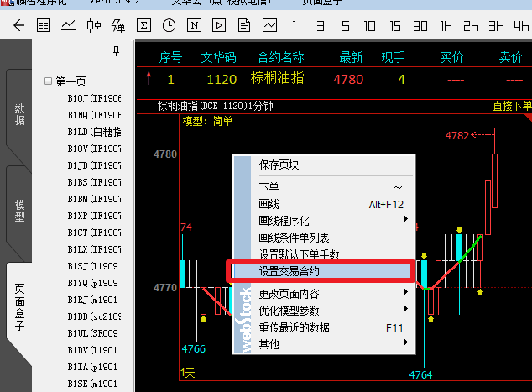532x392 pixels.
Task: Collapse the 第一页 tree node
Action: 48,81
